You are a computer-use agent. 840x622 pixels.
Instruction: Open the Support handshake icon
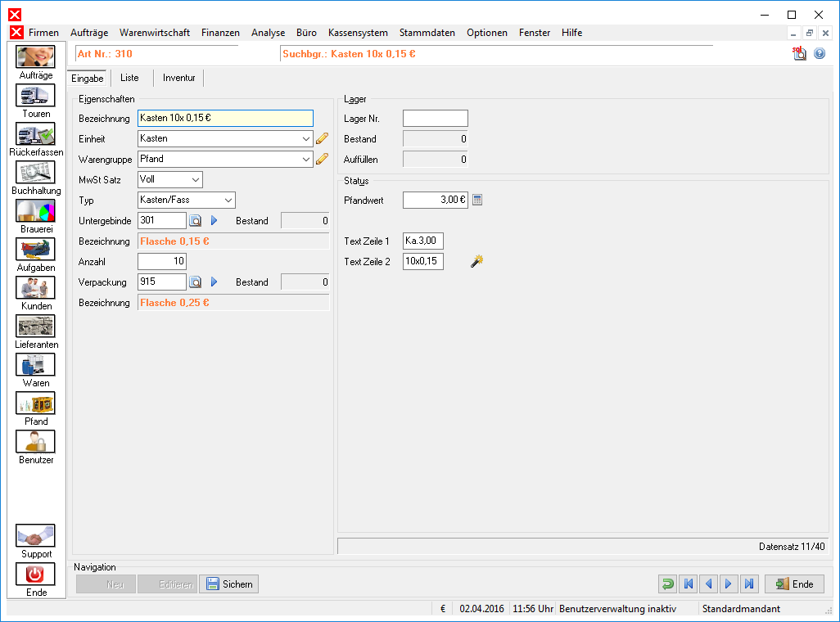point(35,536)
